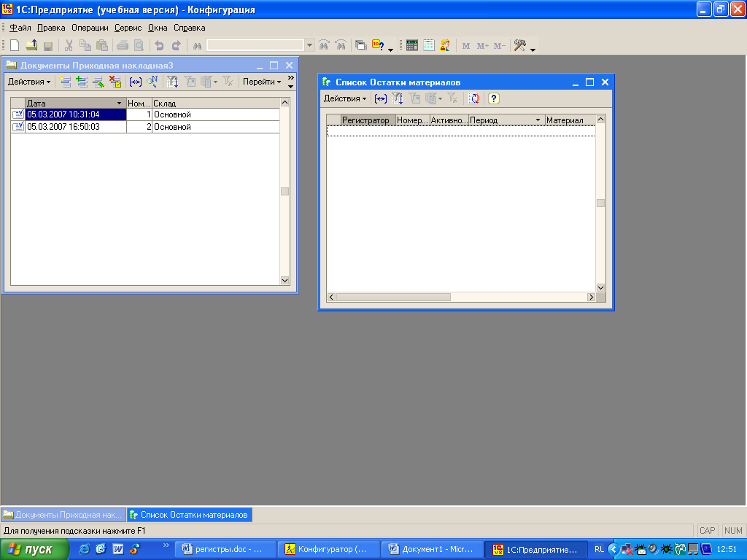Click the date interval icon in Список window
The width and height of the screenshot is (747, 560).
point(381,99)
